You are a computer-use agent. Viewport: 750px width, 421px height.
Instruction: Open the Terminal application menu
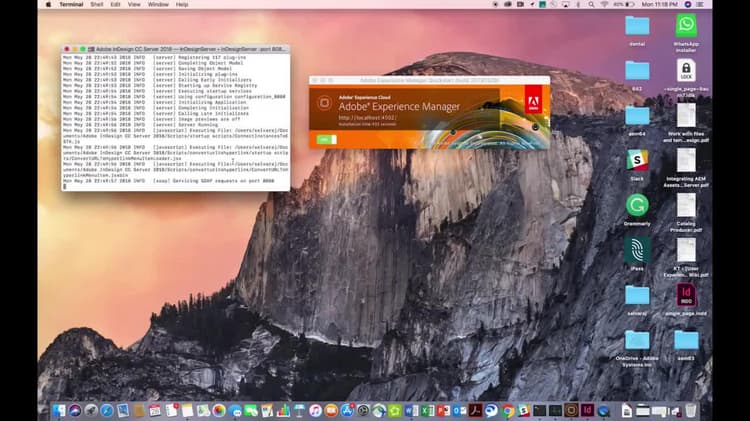[x=71, y=4]
